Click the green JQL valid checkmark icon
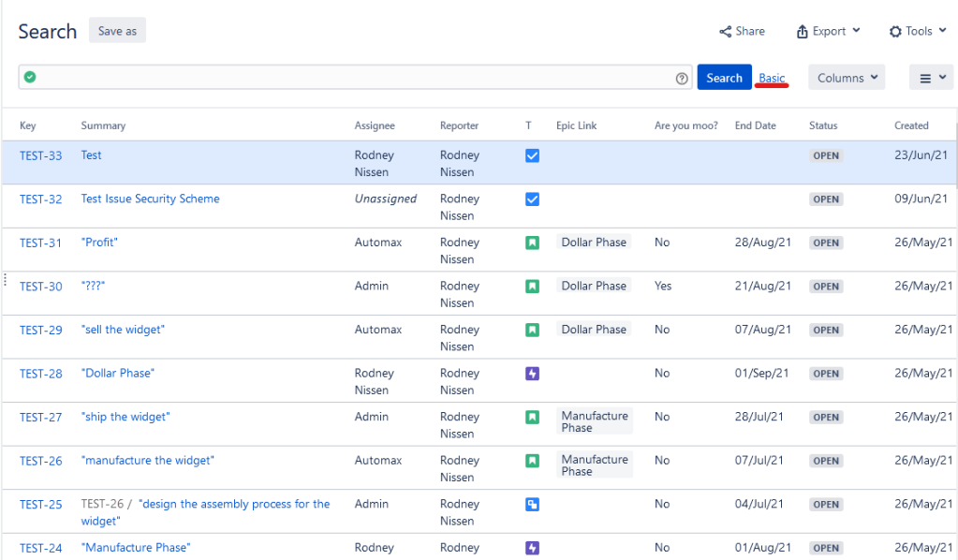This screenshot has height=560, width=958. [x=30, y=78]
